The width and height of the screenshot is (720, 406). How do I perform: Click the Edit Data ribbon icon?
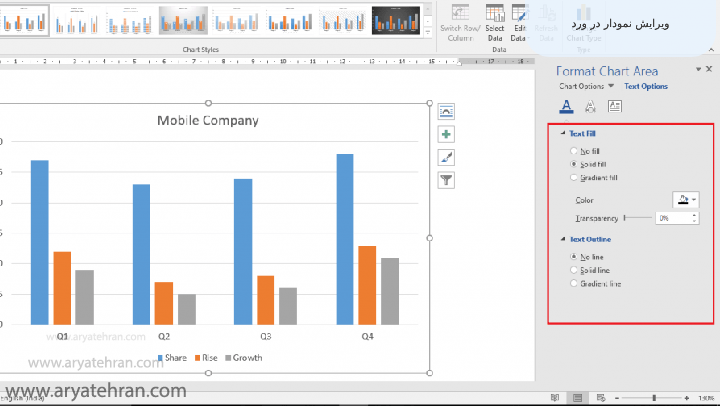[518, 20]
